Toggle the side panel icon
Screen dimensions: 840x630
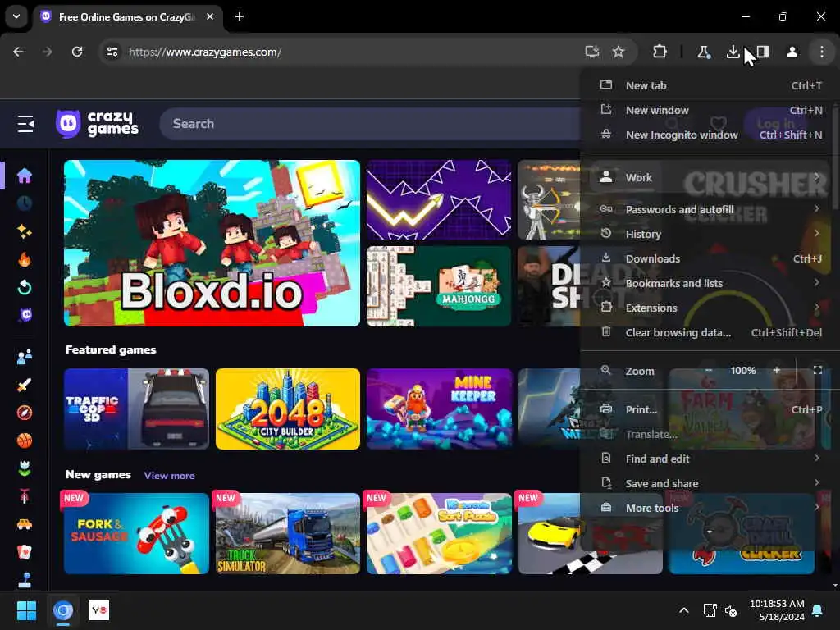pyautogui.click(x=763, y=52)
